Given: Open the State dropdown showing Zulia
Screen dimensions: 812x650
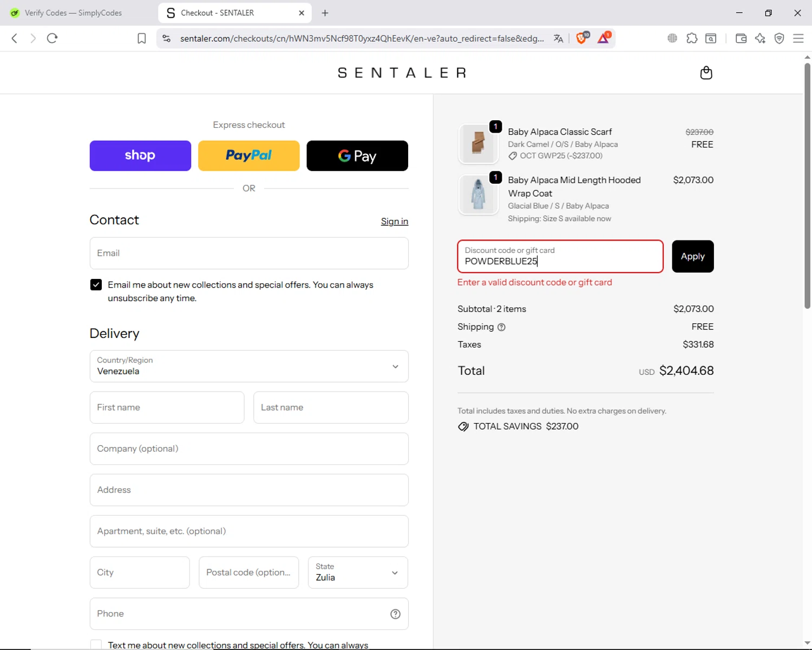Looking at the screenshot, I should [x=358, y=573].
